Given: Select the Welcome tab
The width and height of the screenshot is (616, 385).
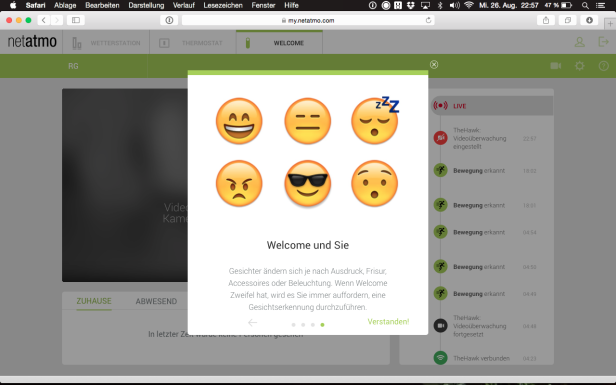Looking at the screenshot, I should [x=279, y=42].
